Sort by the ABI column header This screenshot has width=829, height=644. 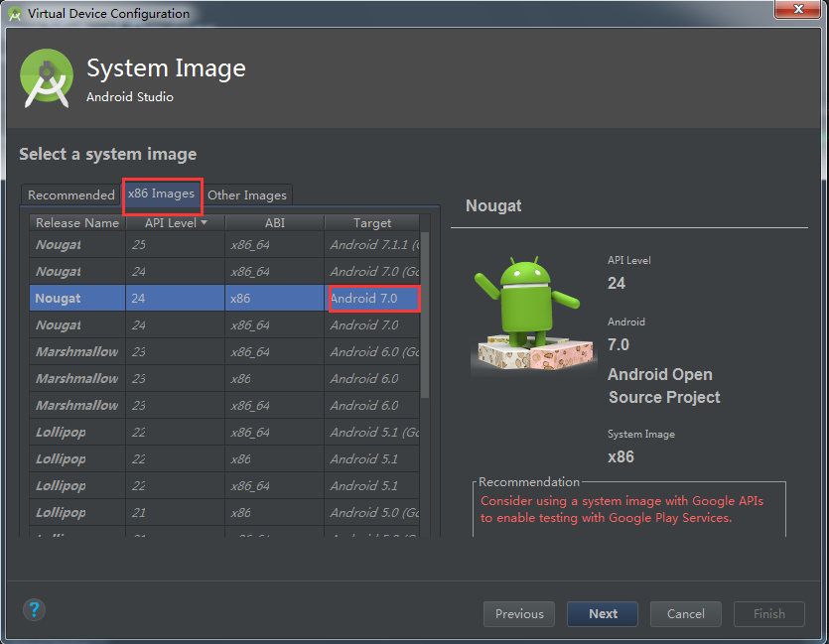(275, 223)
